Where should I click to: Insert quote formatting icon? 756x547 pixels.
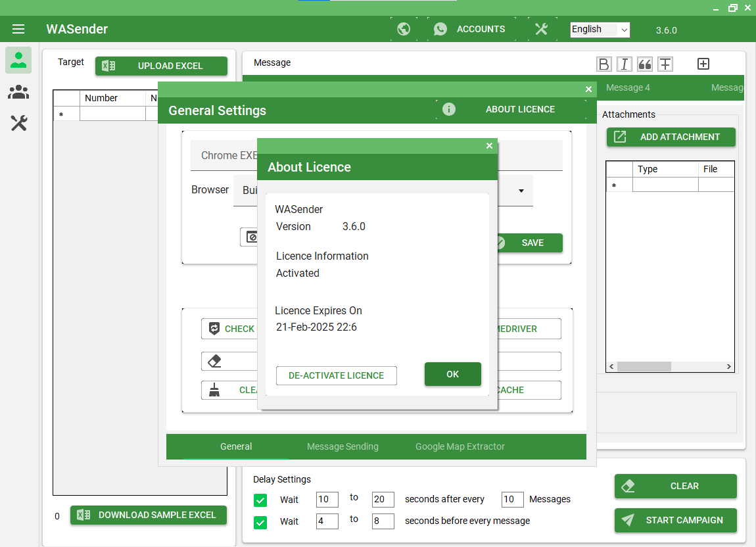[645, 64]
